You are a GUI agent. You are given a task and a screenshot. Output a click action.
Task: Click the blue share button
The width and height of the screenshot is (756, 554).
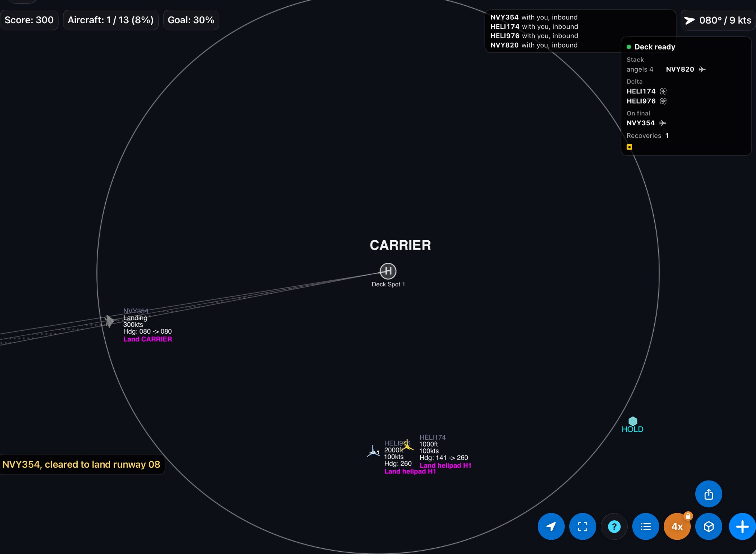708,494
